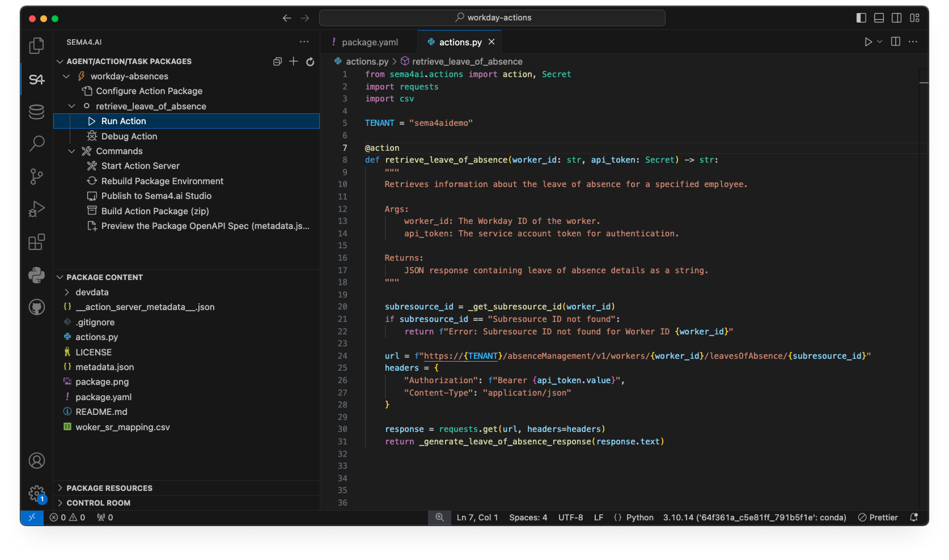Open editor more actions ellipsis
949x560 pixels.
913,42
